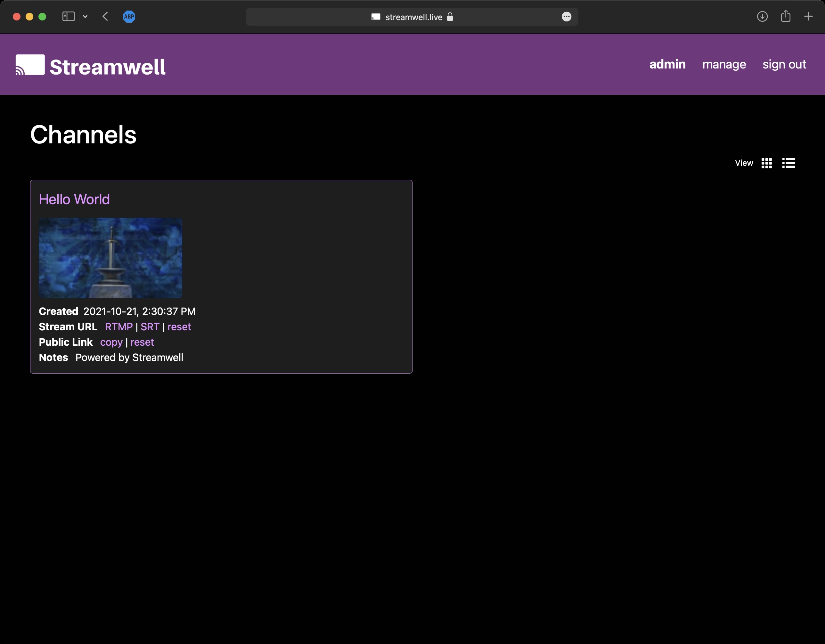Click the Hello World channel thumbnail
The height and width of the screenshot is (644, 825).
[110, 258]
